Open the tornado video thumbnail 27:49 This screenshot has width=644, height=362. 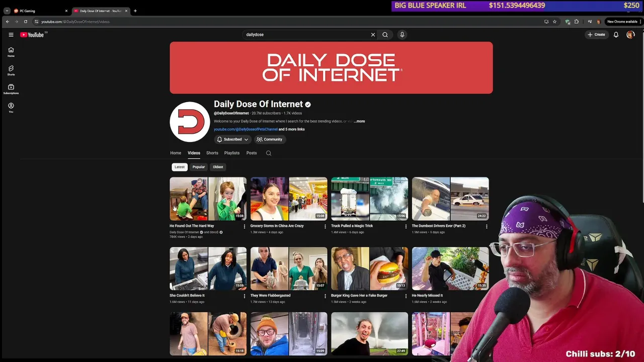point(369,333)
